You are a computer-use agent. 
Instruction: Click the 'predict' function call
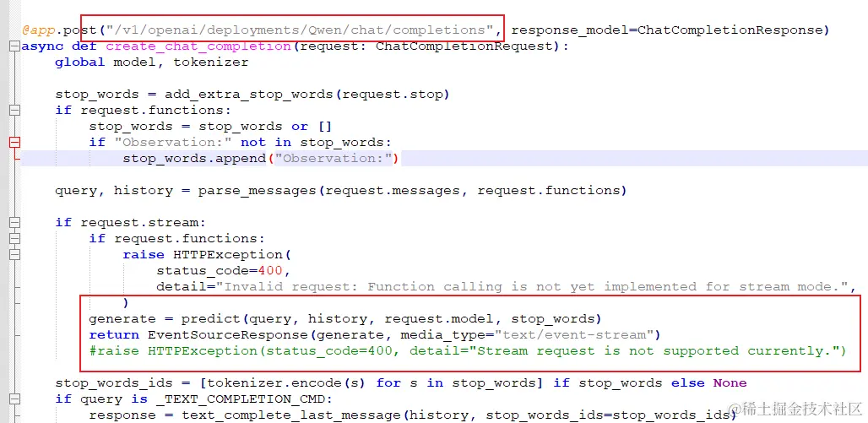coord(211,319)
